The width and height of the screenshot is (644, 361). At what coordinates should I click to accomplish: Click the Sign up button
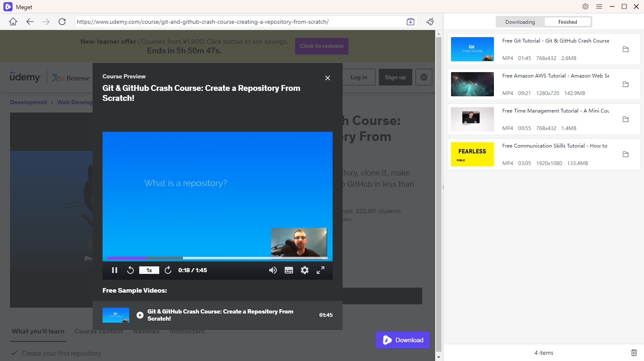coord(396,77)
